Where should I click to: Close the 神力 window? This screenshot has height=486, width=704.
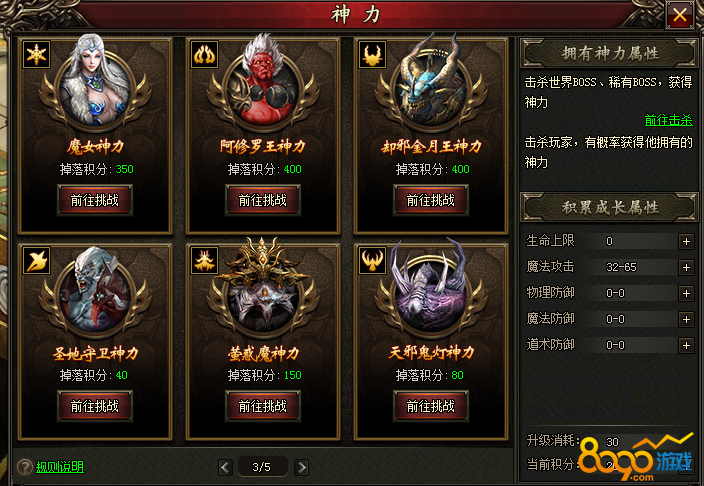680,15
